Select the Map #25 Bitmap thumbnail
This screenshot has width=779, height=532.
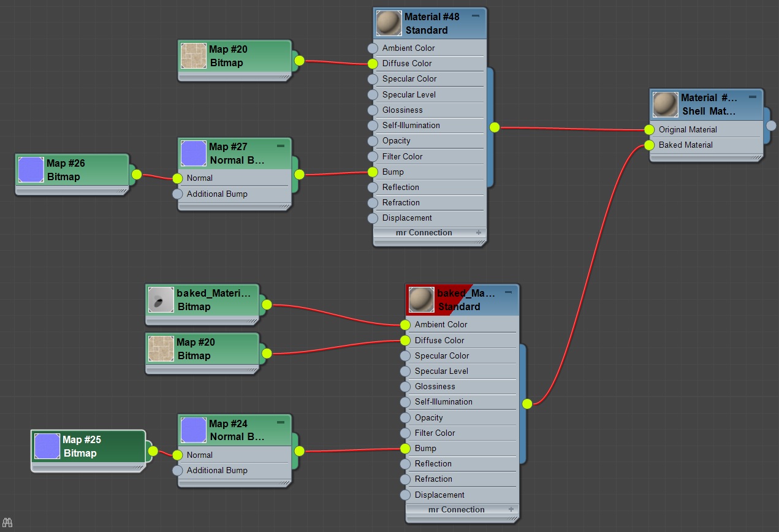click(x=47, y=446)
